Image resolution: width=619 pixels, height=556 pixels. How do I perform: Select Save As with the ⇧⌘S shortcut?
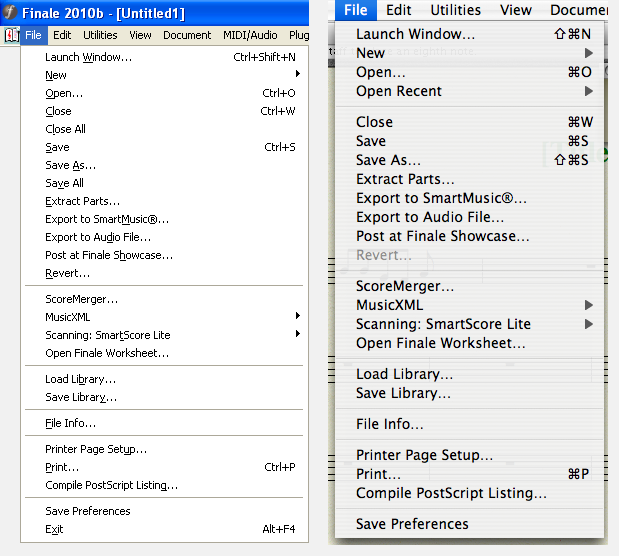pyautogui.click(x=388, y=160)
